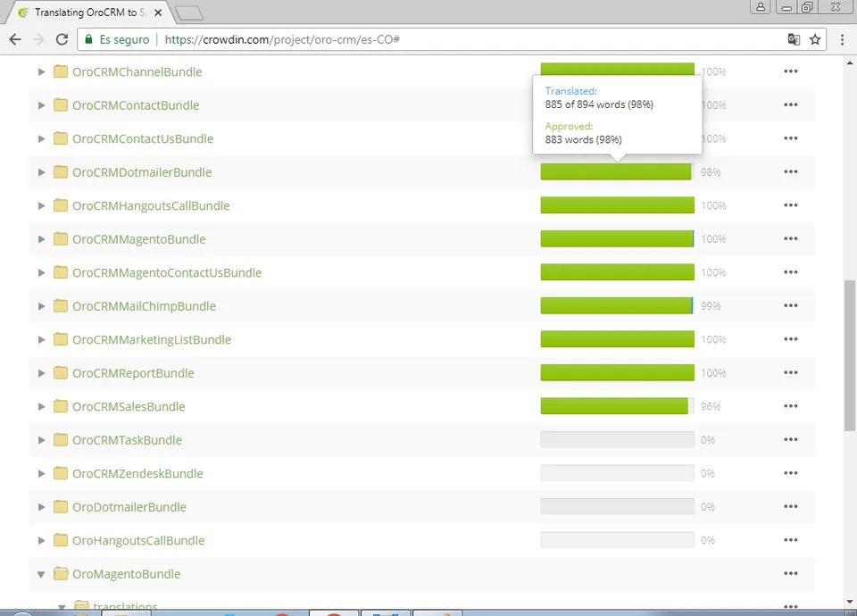Expand the OroCRMMagentoBundle folder arrow
This screenshot has height=616, width=857.
pos(41,239)
